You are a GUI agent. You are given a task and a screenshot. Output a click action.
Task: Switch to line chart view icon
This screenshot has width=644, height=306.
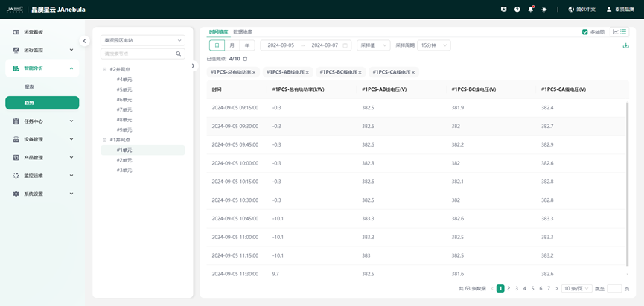(x=616, y=32)
